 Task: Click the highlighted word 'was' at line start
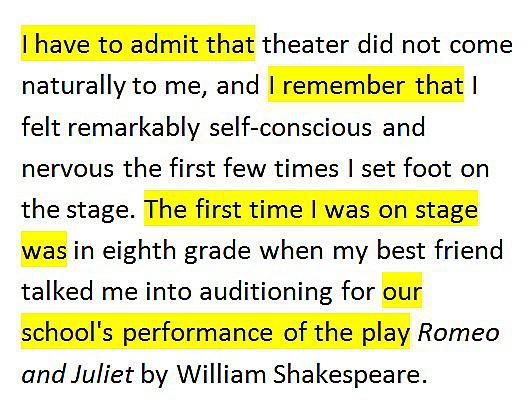pyautogui.click(x=44, y=250)
